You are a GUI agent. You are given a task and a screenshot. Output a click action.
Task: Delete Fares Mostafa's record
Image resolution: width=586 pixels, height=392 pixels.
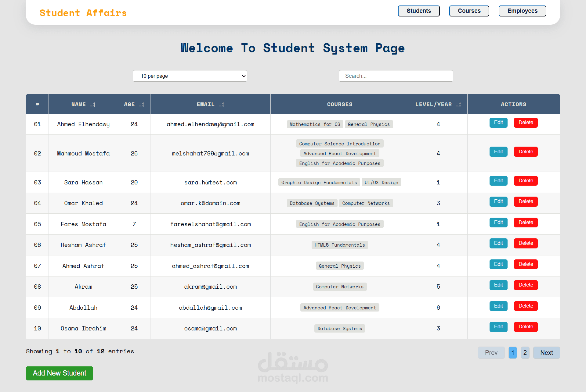click(x=526, y=223)
